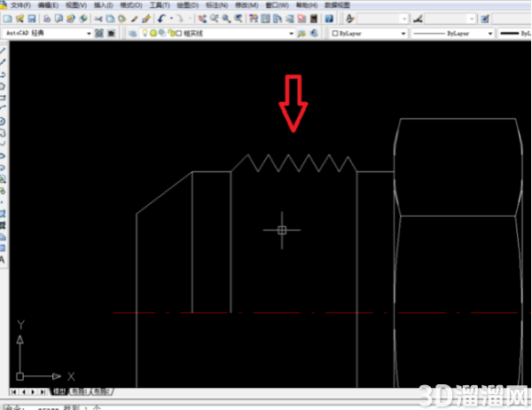Click the Layer Properties Manager icon
This screenshot has width=532, height=410.
[133, 34]
